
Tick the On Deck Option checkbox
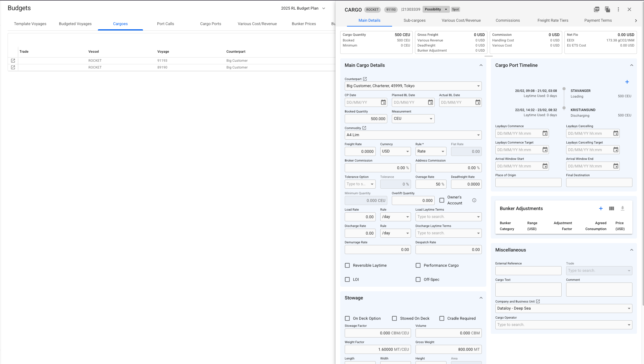tap(348, 318)
